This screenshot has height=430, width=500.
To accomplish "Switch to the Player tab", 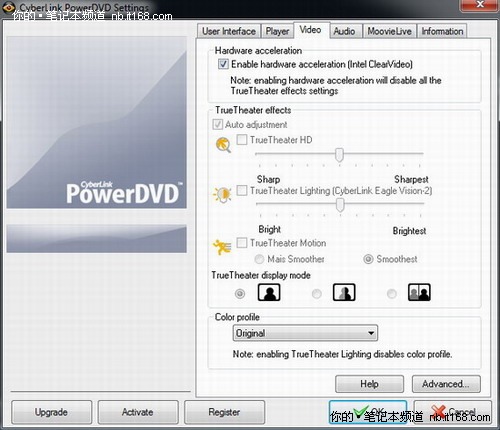I will click(277, 31).
